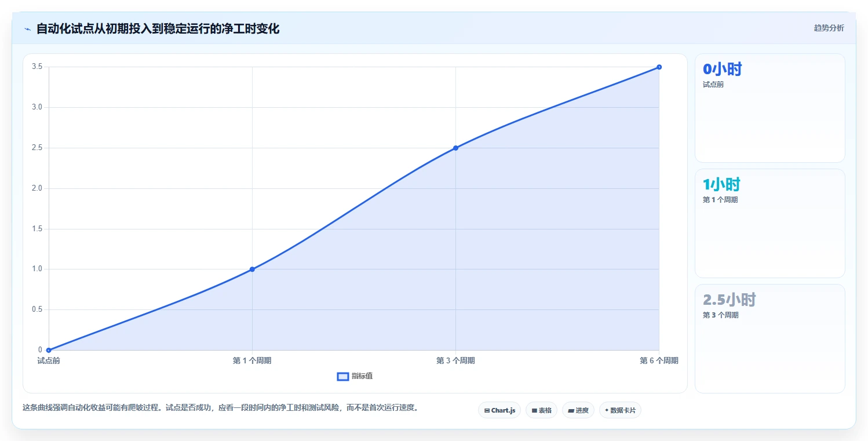Toggle the 指标值 legend item

point(355,376)
